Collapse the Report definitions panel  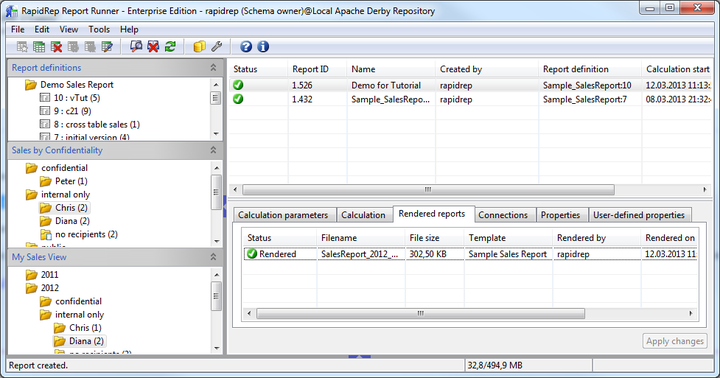(x=213, y=68)
